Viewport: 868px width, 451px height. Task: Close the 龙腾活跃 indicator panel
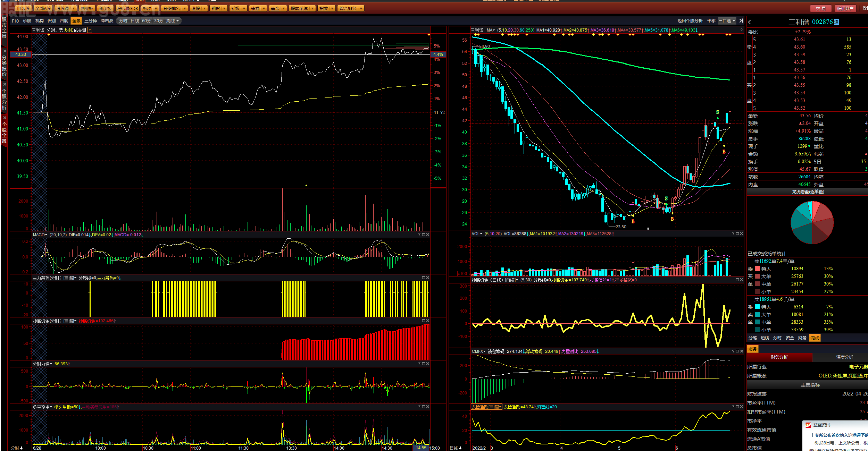tap(742, 407)
